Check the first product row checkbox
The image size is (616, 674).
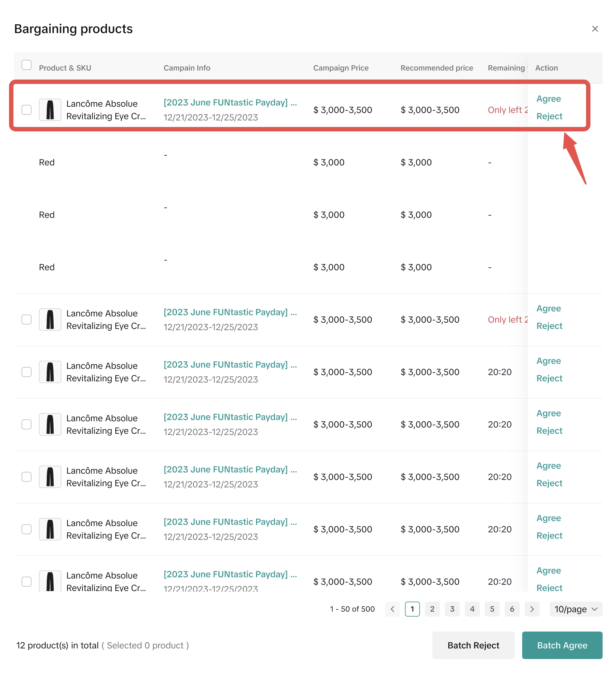[26, 110]
